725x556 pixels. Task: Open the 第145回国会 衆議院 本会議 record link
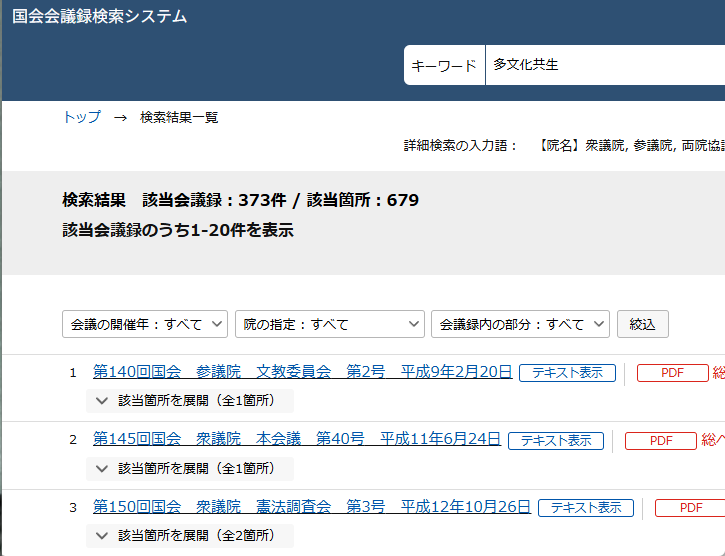297,439
